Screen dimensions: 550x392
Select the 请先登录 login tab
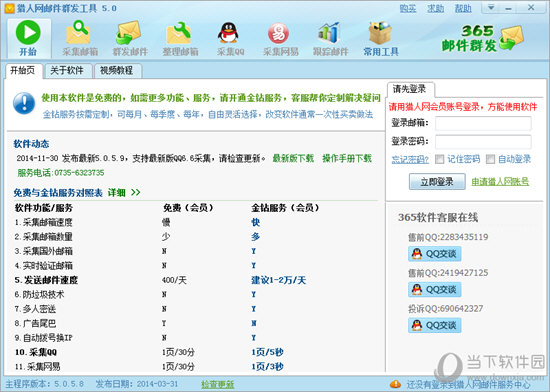pyautogui.click(x=409, y=89)
